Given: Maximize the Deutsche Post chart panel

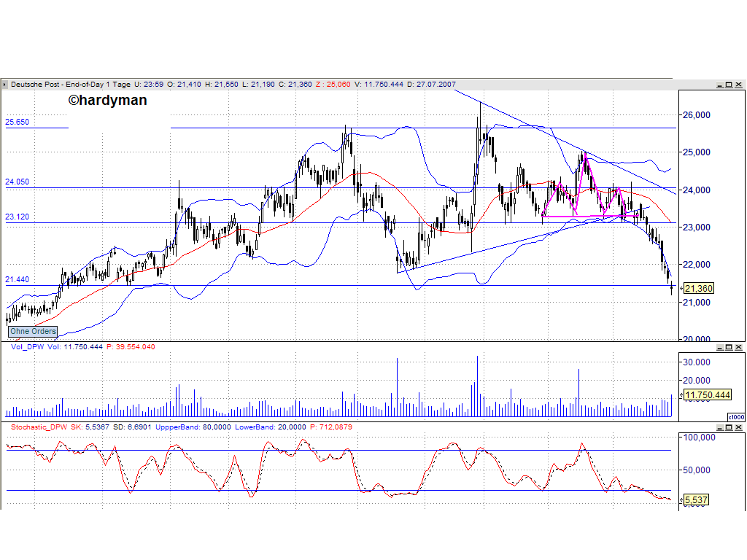Looking at the screenshot, I should pos(729,84).
